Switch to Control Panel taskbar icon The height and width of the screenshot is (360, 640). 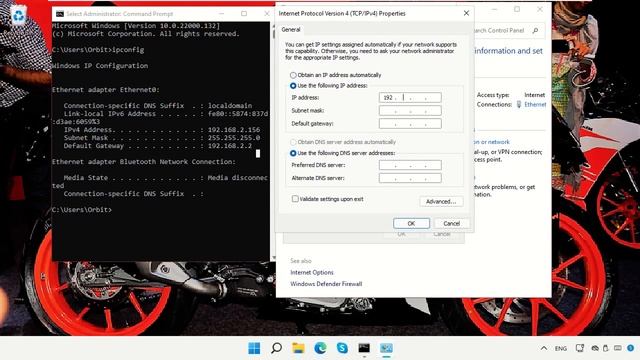(386, 348)
